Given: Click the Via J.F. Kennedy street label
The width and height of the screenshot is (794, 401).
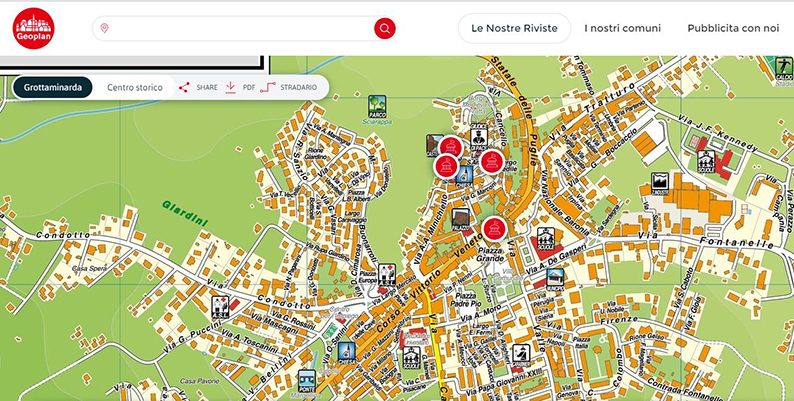Looking at the screenshot, I should point(720,133).
